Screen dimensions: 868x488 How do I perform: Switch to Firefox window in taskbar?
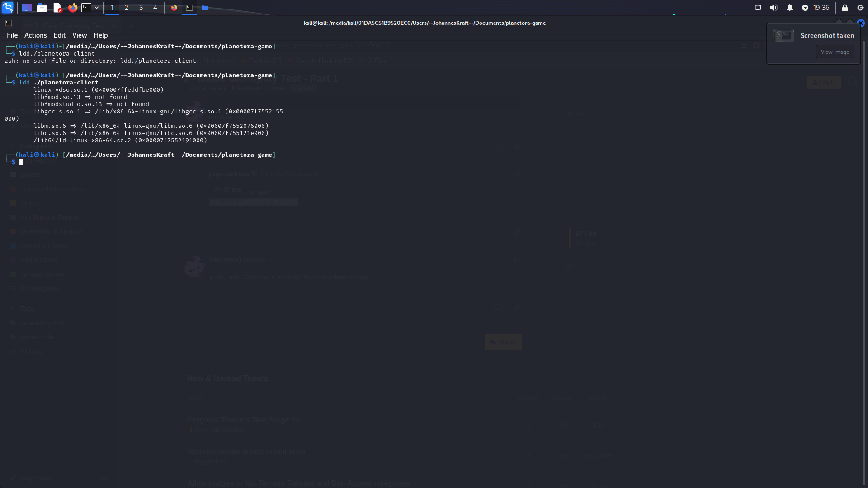[174, 7]
